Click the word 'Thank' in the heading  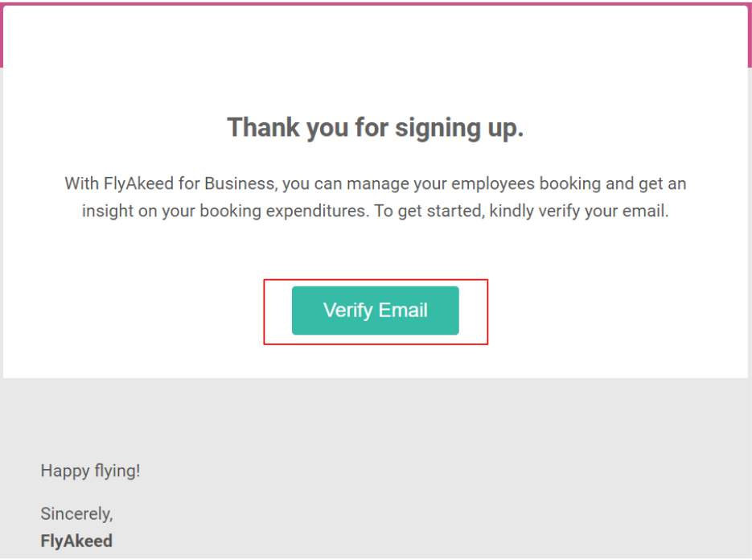point(263,127)
